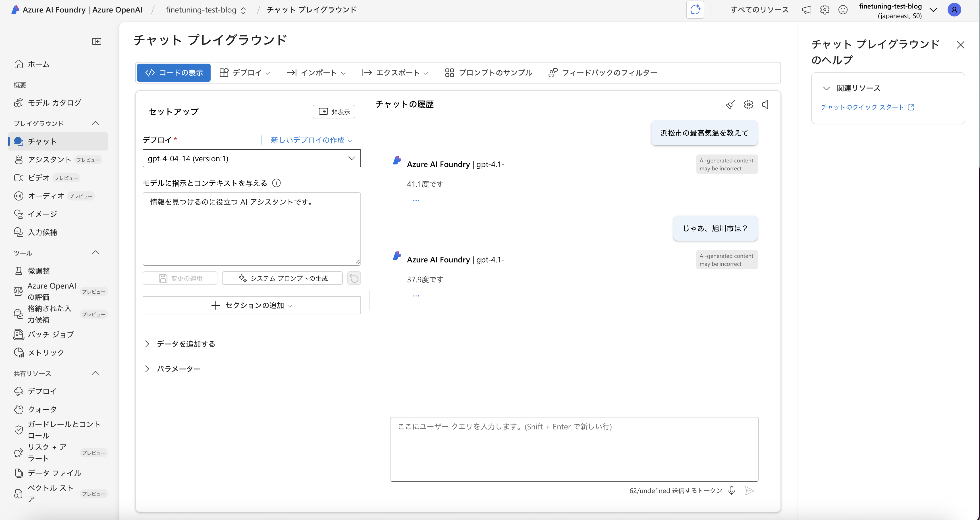Open Copilot chat icon in header

695,9
